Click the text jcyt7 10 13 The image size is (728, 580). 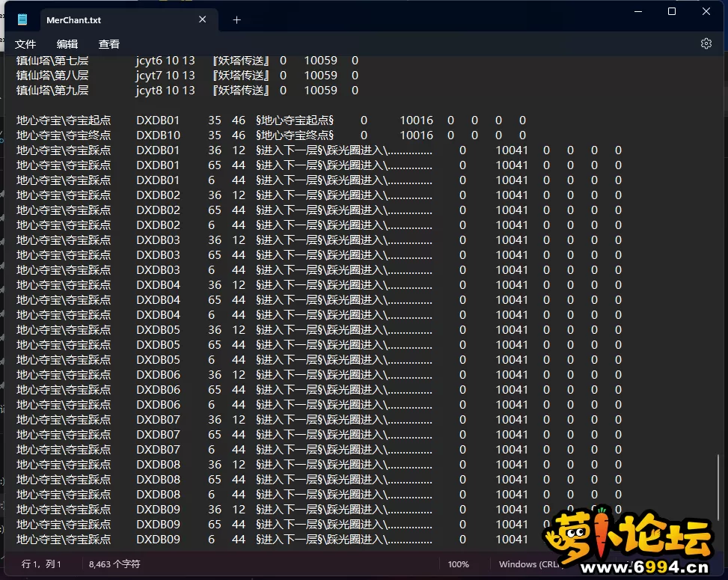coord(165,76)
